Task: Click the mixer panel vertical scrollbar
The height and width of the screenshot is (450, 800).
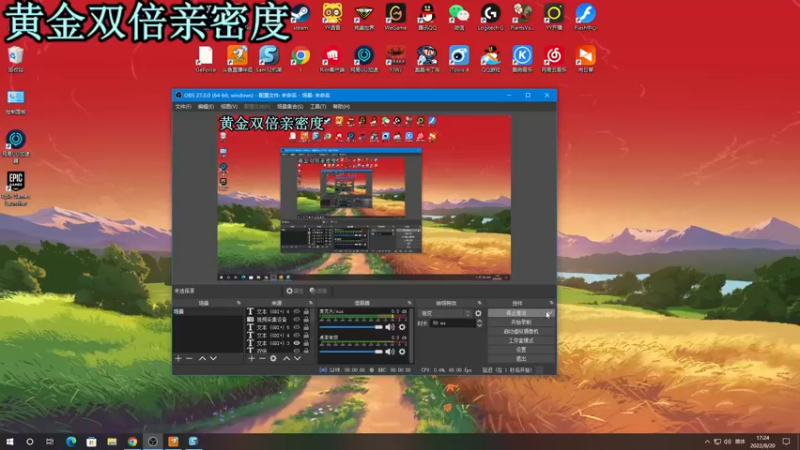Action: click(x=411, y=334)
